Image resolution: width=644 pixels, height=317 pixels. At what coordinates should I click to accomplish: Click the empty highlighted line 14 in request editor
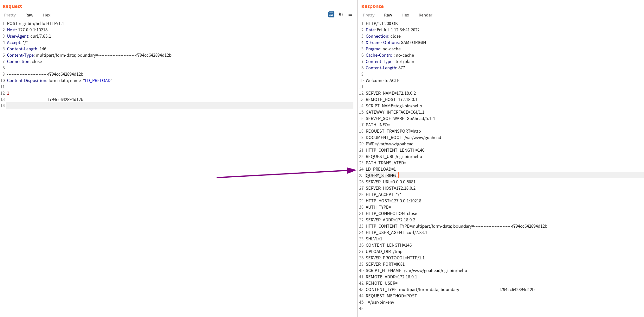pyautogui.click(x=180, y=106)
